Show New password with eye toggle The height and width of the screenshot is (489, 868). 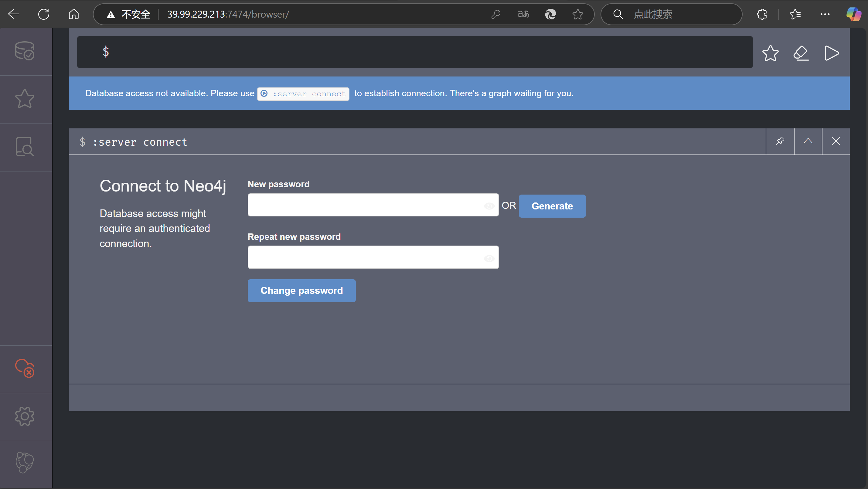[x=489, y=206]
